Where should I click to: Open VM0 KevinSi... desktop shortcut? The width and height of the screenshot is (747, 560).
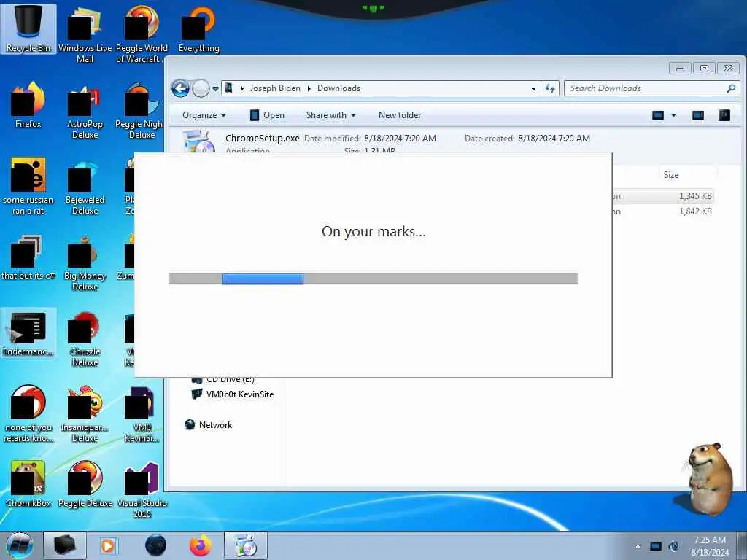(x=142, y=414)
